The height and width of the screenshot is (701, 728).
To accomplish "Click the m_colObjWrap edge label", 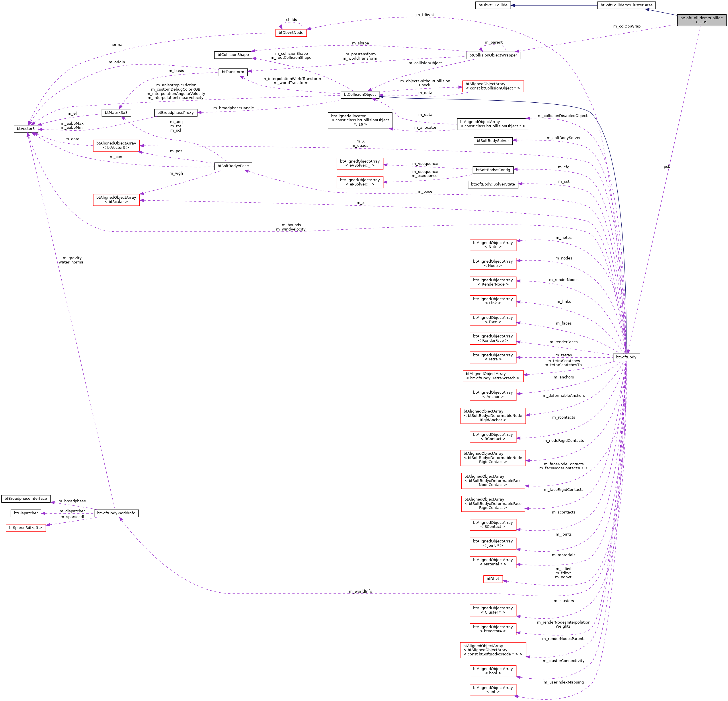I will 626,26.
